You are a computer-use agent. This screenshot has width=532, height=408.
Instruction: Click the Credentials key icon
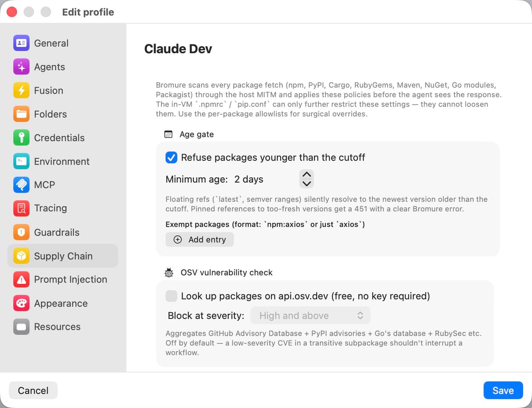click(x=21, y=138)
